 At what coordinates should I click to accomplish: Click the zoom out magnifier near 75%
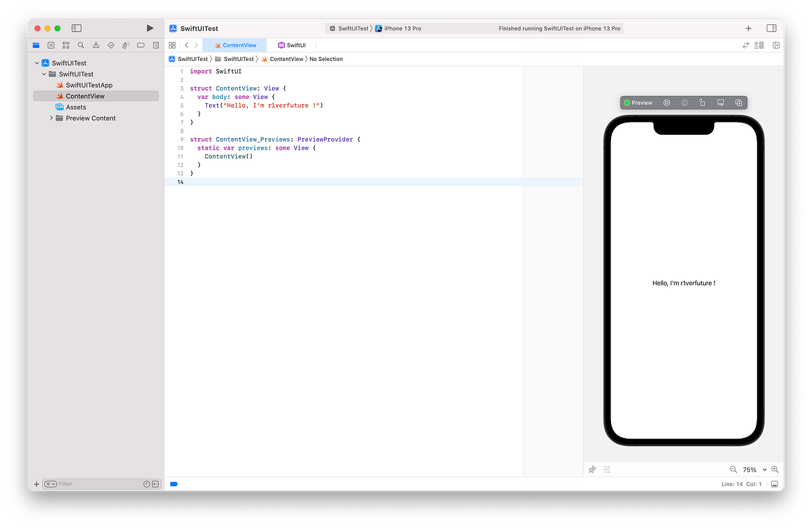click(x=733, y=469)
